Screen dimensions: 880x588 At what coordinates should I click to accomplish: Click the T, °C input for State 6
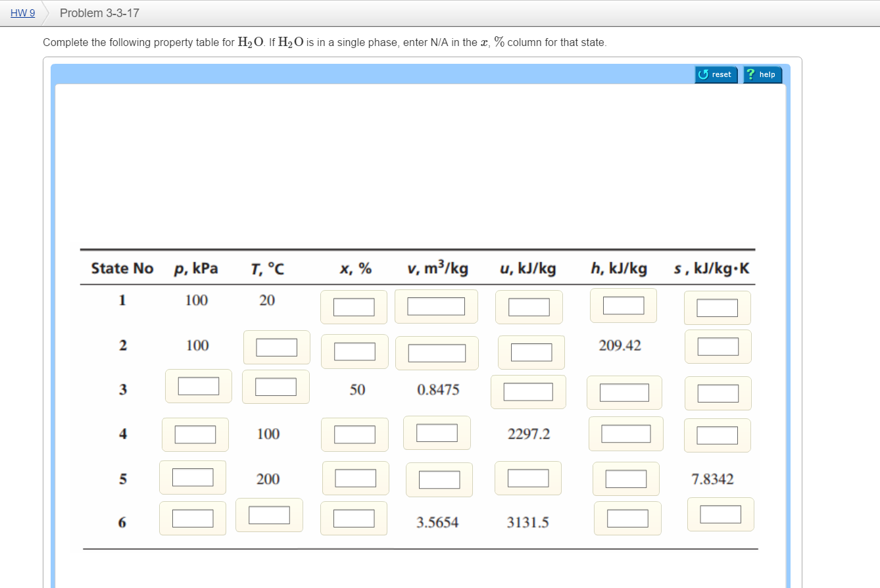point(269,515)
